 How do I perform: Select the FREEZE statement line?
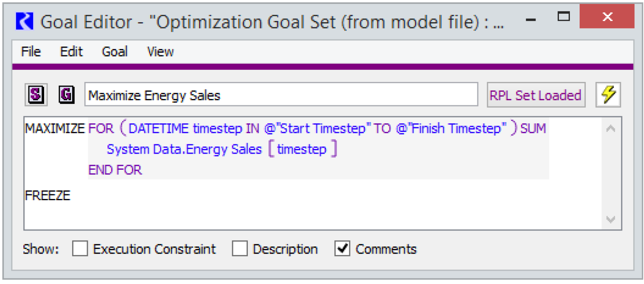48,195
